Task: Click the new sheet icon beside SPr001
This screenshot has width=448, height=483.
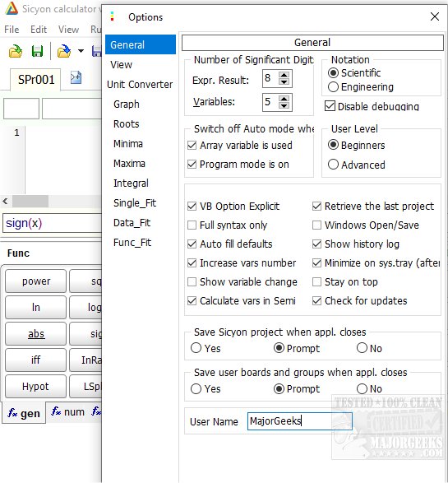Action: (x=76, y=77)
